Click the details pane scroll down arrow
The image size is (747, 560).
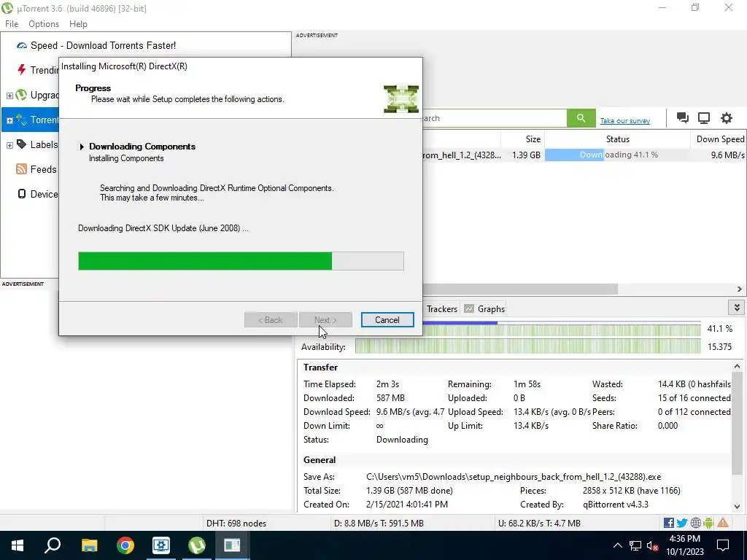pos(737,507)
